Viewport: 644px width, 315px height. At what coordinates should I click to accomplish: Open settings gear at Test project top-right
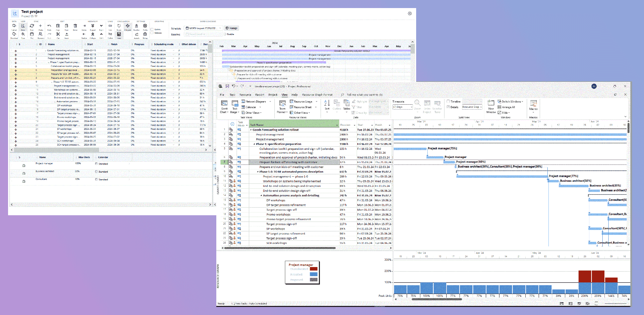pos(409,14)
